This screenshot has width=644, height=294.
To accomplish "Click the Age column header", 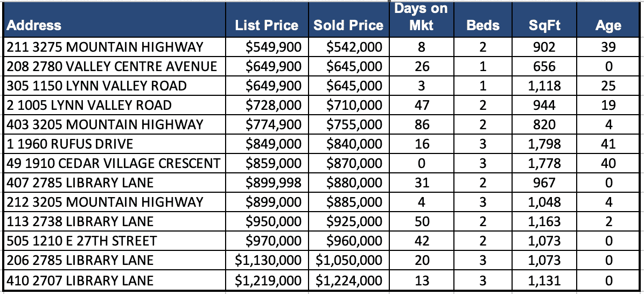I will point(608,25).
